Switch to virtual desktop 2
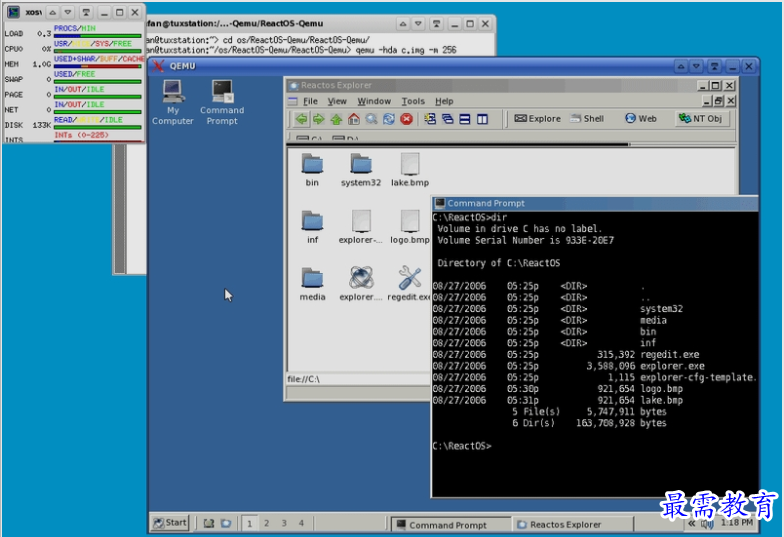The height and width of the screenshot is (537, 784). coord(266,524)
